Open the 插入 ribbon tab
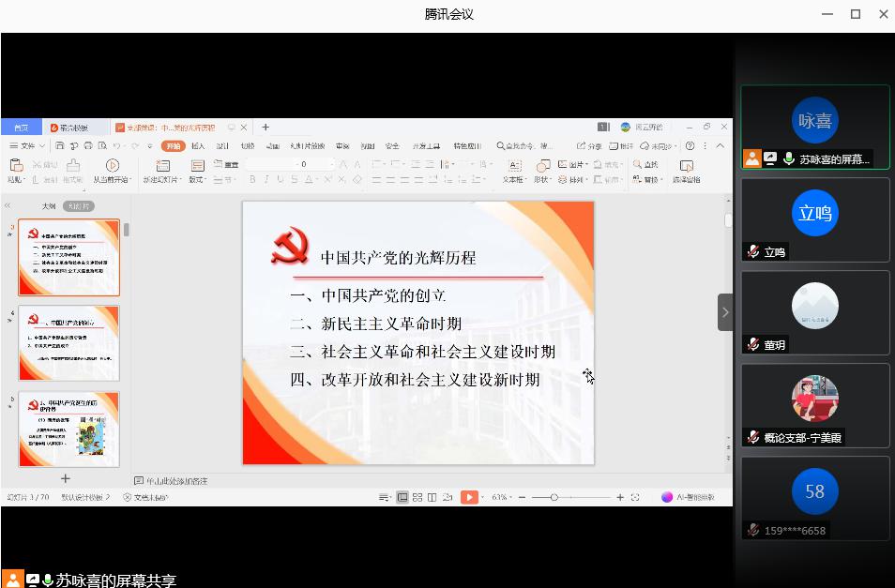This screenshot has height=588, width=895. tap(198, 146)
